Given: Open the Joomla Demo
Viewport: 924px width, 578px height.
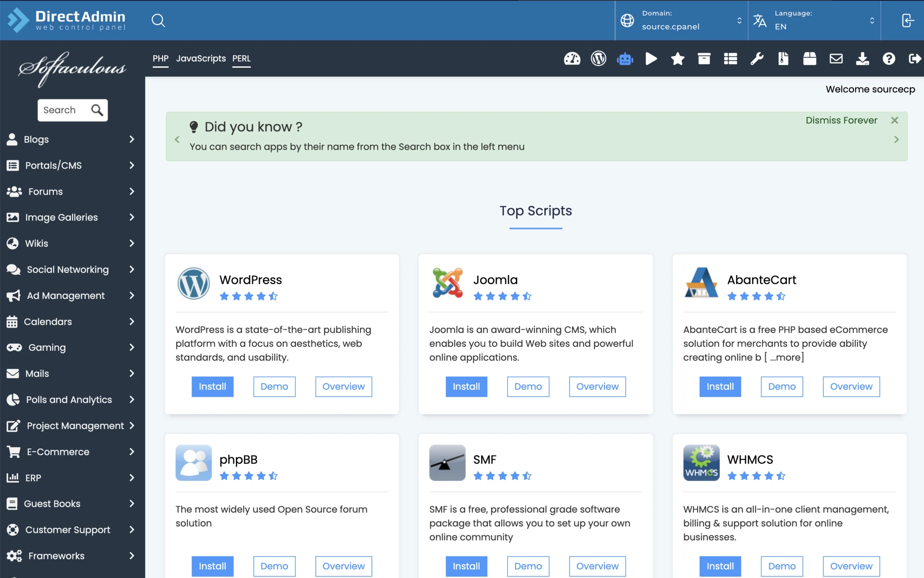Looking at the screenshot, I should click(528, 387).
